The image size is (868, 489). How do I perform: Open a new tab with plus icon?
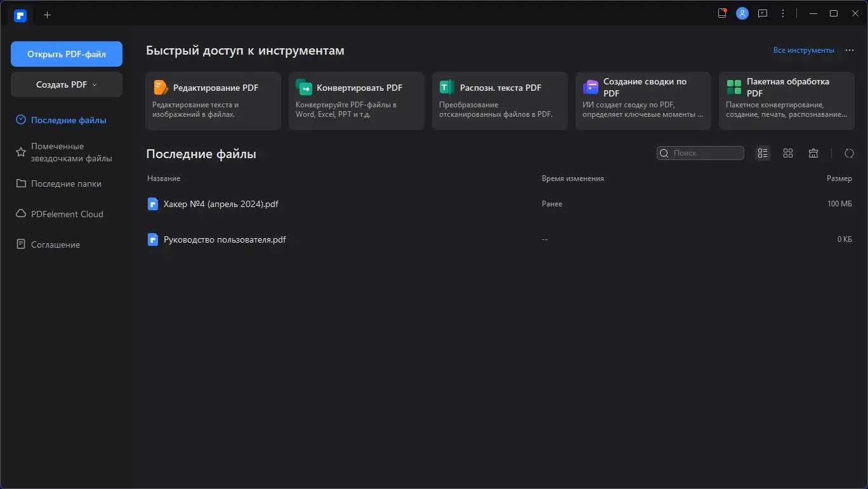click(x=47, y=15)
